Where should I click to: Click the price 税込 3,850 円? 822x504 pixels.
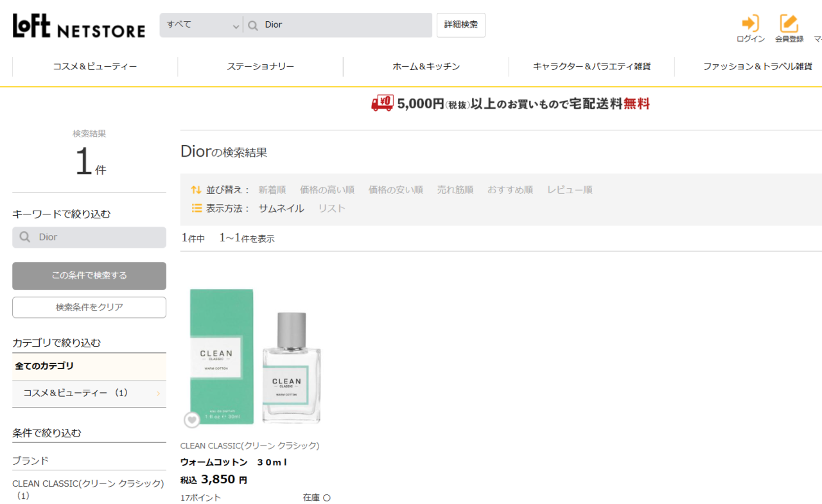click(214, 480)
